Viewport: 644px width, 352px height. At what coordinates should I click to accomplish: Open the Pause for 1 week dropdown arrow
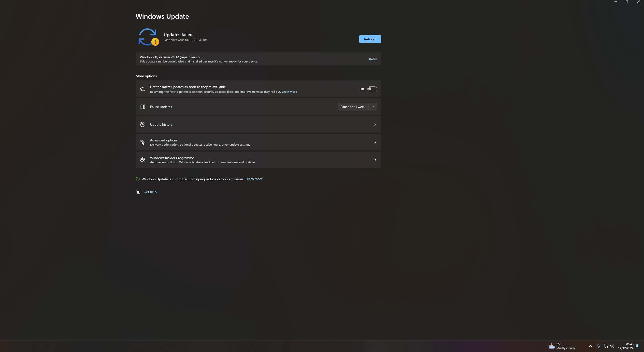pyautogui.click(x=373, y=107)
